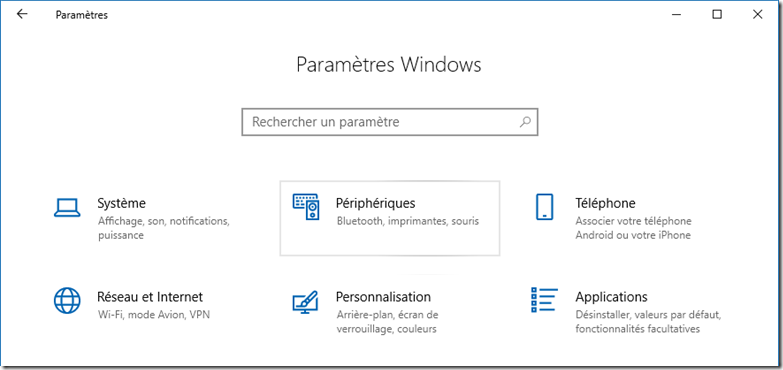The width and height of the screenshot is (783, 370).
Task: Go back using the arrow icon
Action: 22,14
